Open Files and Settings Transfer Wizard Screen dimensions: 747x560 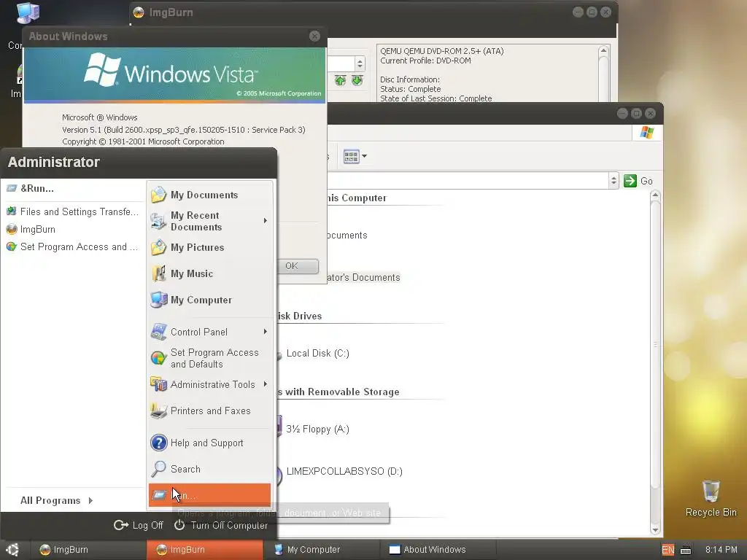(x=72, y=211)
